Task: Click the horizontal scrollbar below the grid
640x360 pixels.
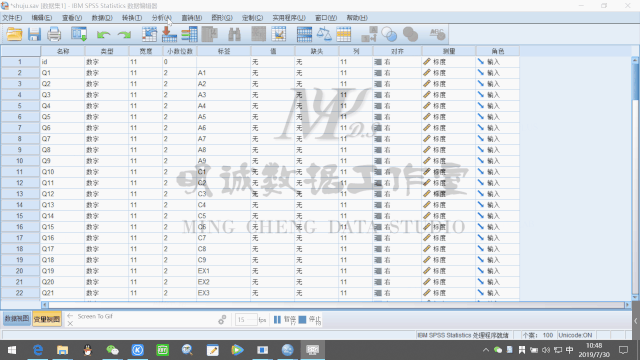Action: tap(336, 305)
